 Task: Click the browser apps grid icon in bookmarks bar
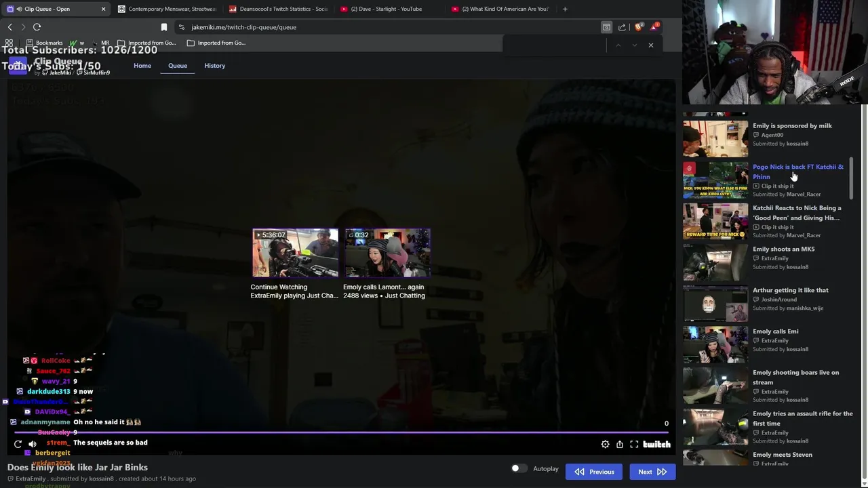[9, 43]
